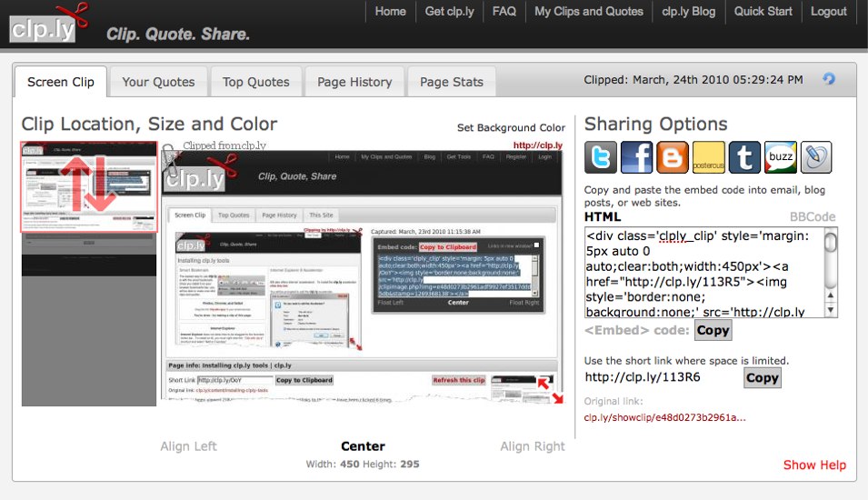Copy the embed code

click(713, 331)
